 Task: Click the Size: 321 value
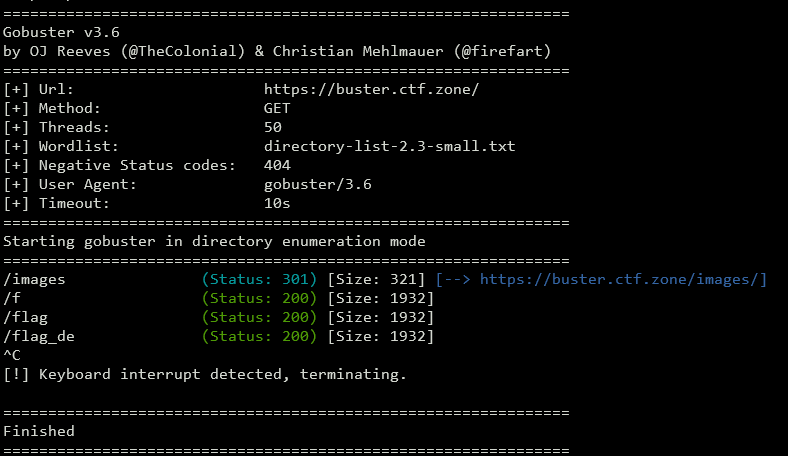(381, 280)
